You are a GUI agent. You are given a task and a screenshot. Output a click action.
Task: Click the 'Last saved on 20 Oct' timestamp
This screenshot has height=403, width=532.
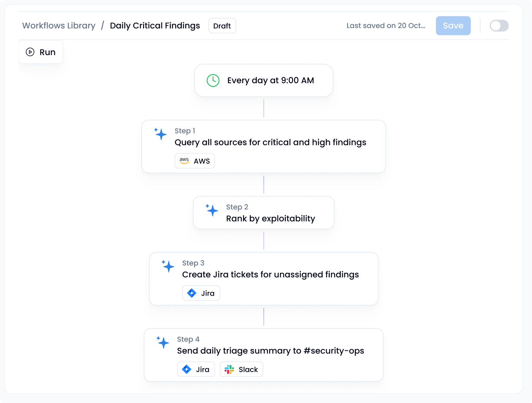coord(386,26)
